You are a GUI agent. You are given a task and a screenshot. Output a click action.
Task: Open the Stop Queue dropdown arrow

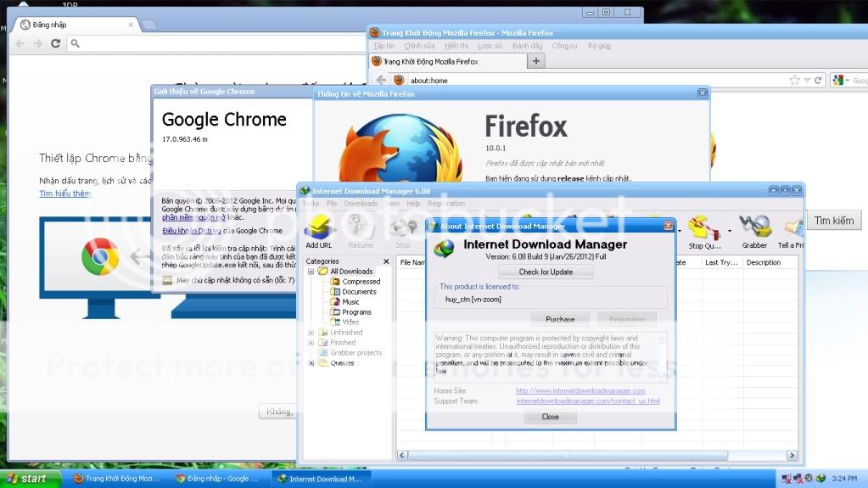730,230
